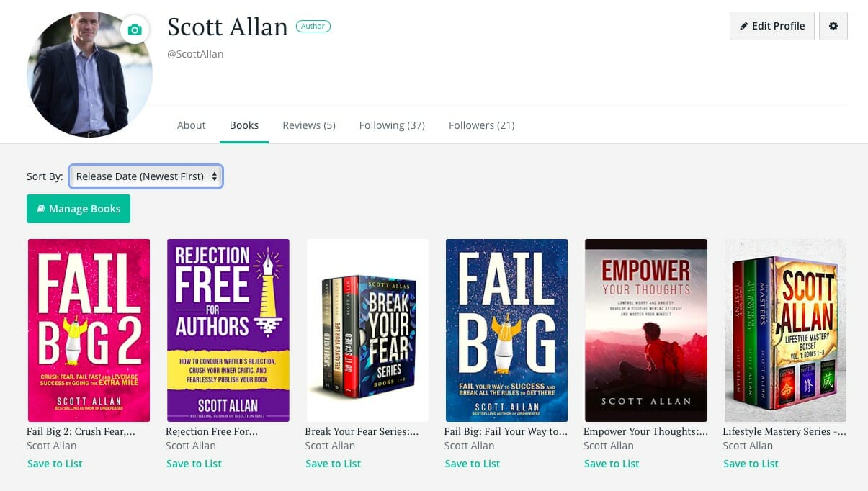
Task: Open the settings gear icon
Action: pos(833,25)
